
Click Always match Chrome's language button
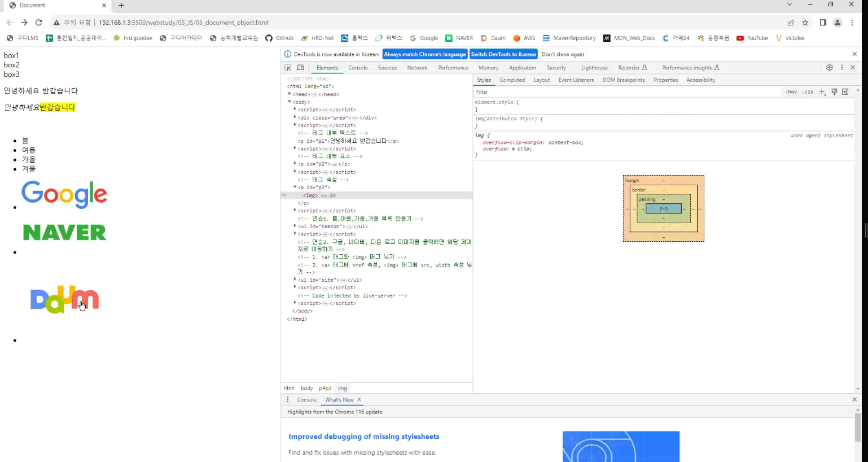point(425,54)
